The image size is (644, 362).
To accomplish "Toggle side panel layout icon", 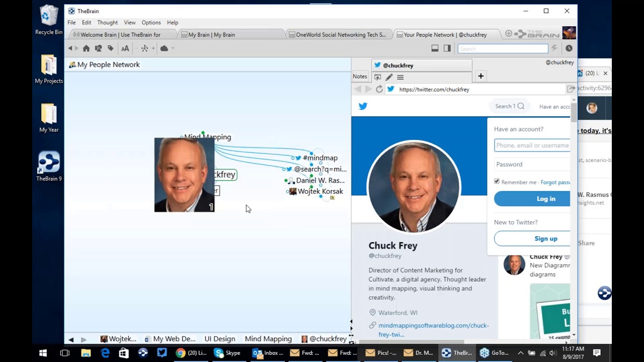I will [447, 48].
